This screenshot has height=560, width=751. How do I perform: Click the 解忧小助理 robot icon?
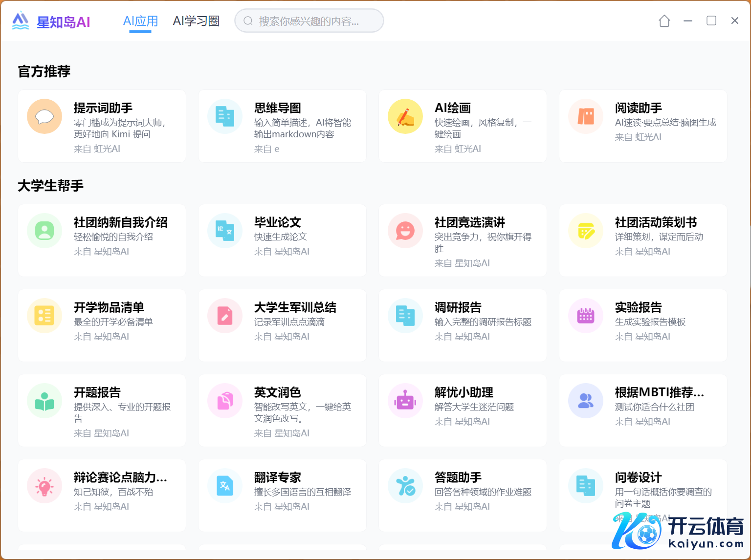[x=405, y=401]
